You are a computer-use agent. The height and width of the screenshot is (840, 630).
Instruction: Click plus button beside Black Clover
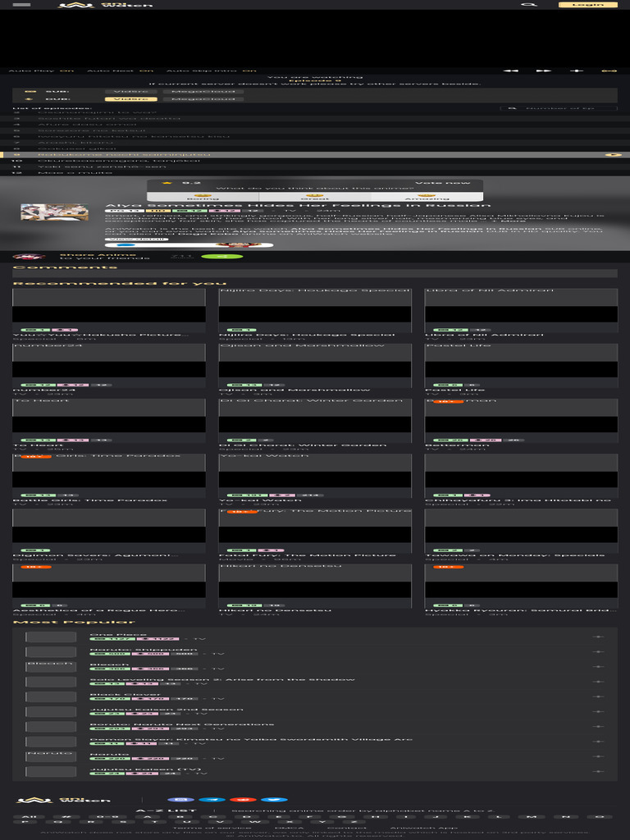click(598, 696)
